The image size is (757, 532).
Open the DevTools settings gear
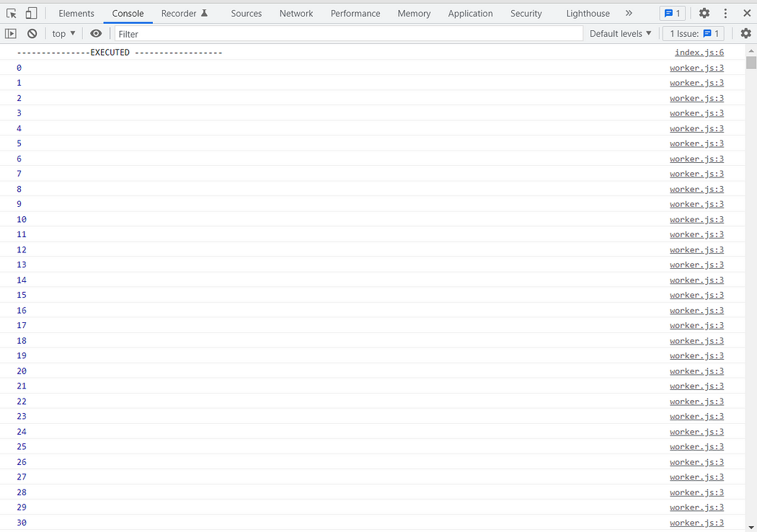click(704, 14)
